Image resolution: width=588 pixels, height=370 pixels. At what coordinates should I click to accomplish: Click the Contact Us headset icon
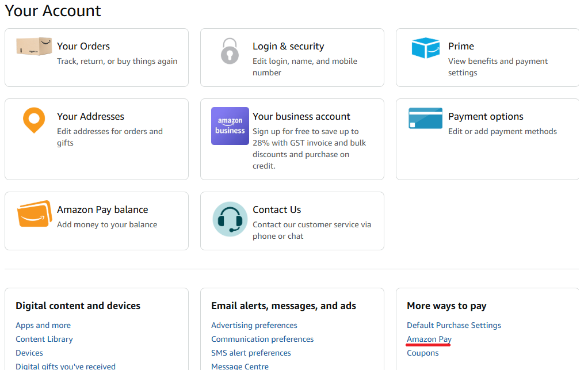pos(230,219)
